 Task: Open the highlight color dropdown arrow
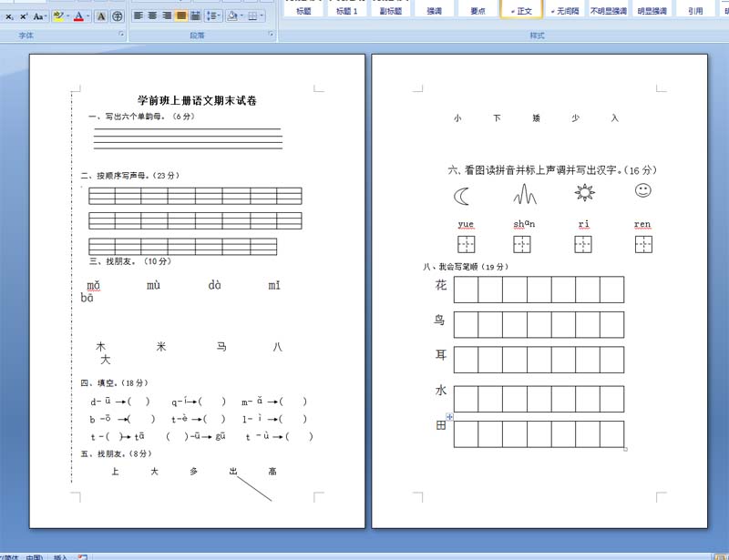coord(67,16)
